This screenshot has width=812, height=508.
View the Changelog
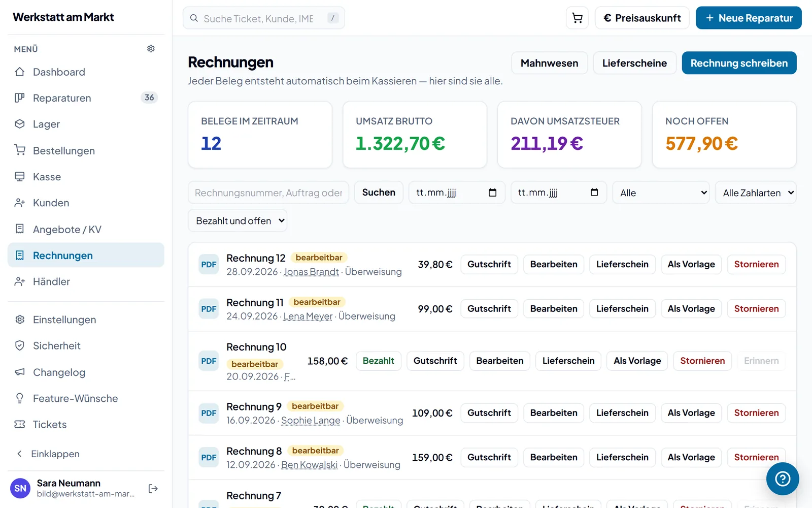coord(86,372)
